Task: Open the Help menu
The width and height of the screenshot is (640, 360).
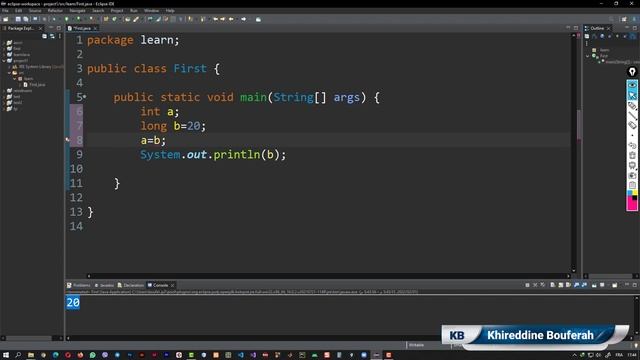Action: pyautogui.click(x=170, y=11)
